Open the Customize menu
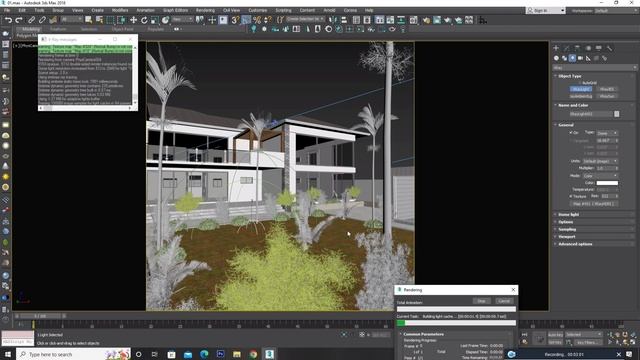 click(258, 10)
